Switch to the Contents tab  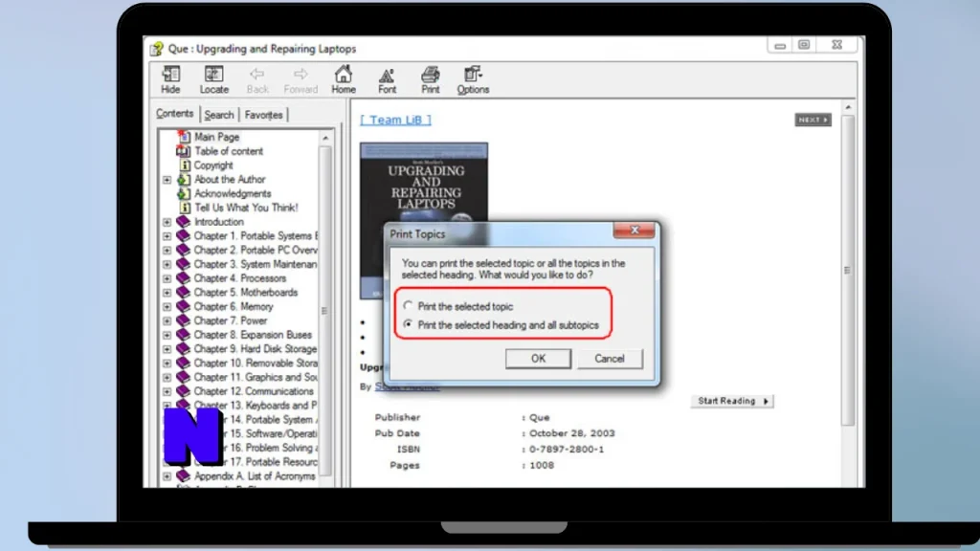tap(174, 114)
